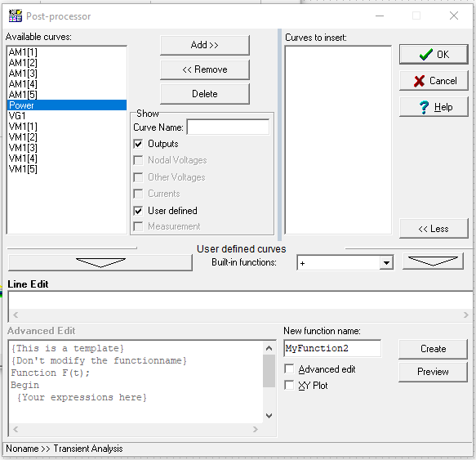Image resolution: width=476 pixels, height=460 pixels.
Task: Uncheck the User defined checkbox
Action: [139, 211]
